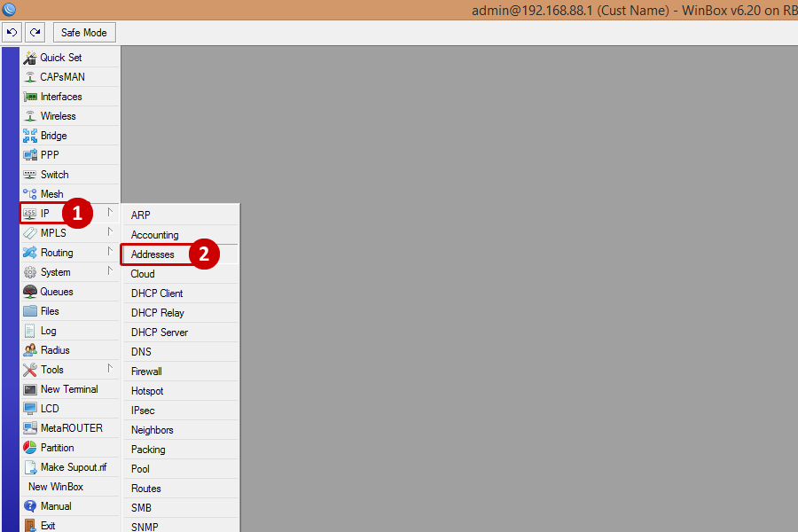
Task: Open Addresses in IP submenu
Action: (x=181, y=254)
